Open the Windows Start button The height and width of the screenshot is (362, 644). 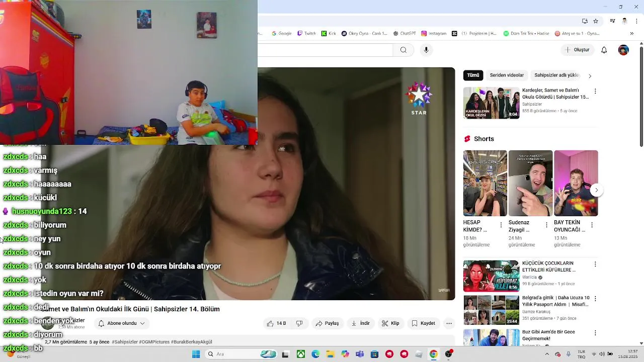tap(196, 354)
